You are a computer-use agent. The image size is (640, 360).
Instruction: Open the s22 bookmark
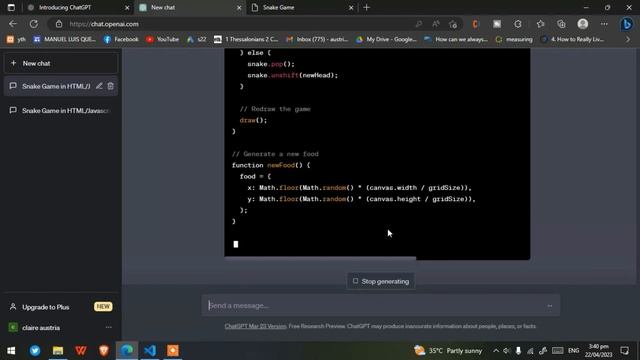[x=197, y=39]
